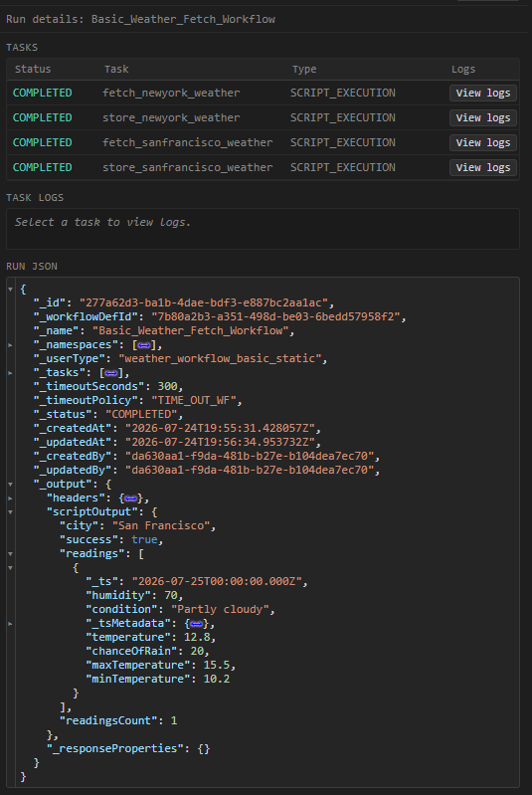532x795 pixels.
Task: View logs for store_newyork_weather task
Action: pos(483,117)
